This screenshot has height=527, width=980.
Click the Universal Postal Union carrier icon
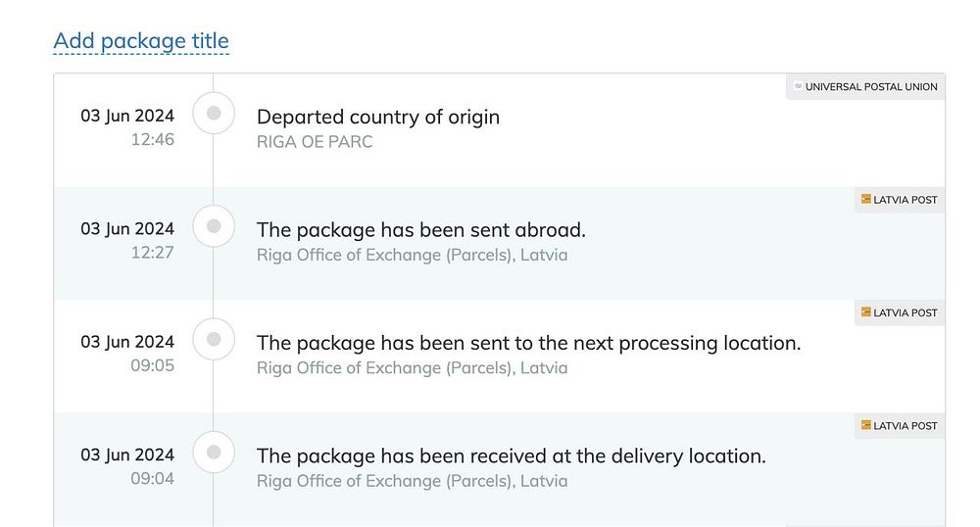pos(798,87)
